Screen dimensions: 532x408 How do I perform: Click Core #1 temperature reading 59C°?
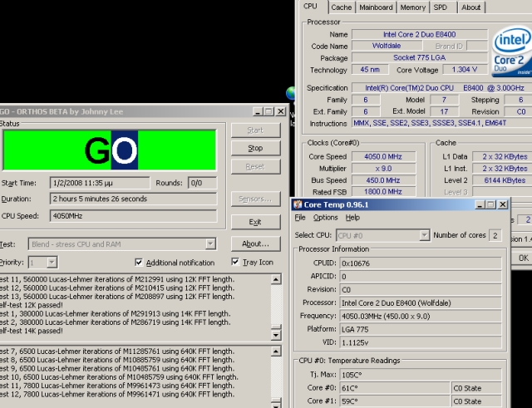pos(395,401)
